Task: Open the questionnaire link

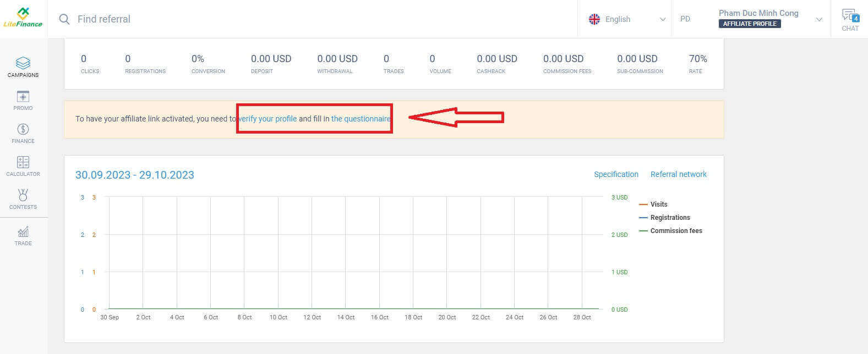Action: pos(361,119)
